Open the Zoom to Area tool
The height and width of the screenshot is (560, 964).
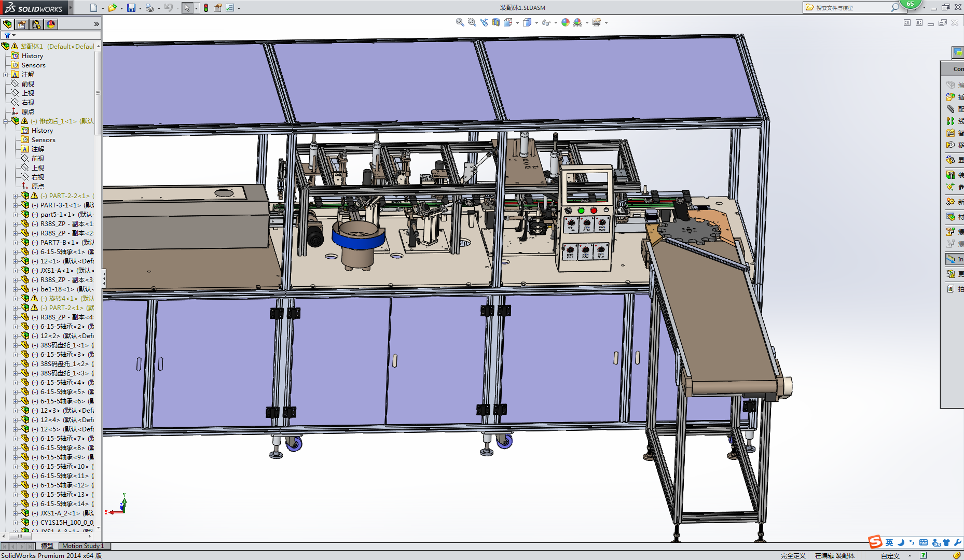472,22
